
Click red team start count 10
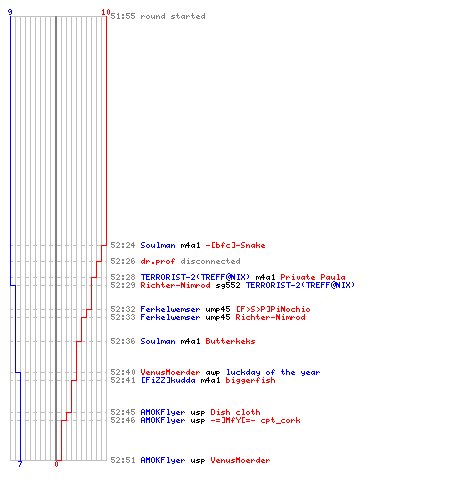pos(106,12)
